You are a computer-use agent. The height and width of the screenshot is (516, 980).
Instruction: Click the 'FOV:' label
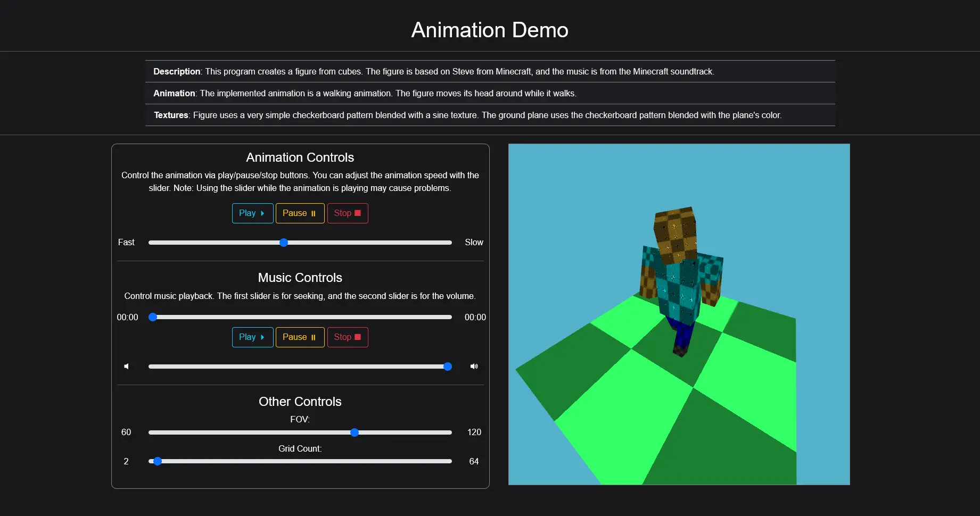point(300,420)
